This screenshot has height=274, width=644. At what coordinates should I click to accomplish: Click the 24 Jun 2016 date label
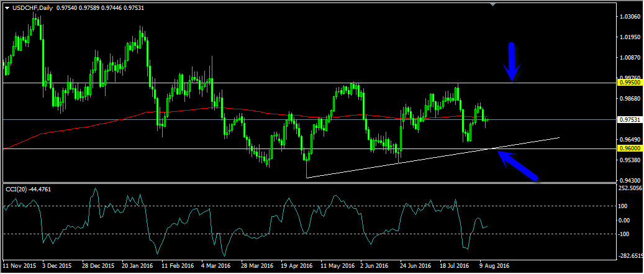pyautogui.click(x=417, y=266)
